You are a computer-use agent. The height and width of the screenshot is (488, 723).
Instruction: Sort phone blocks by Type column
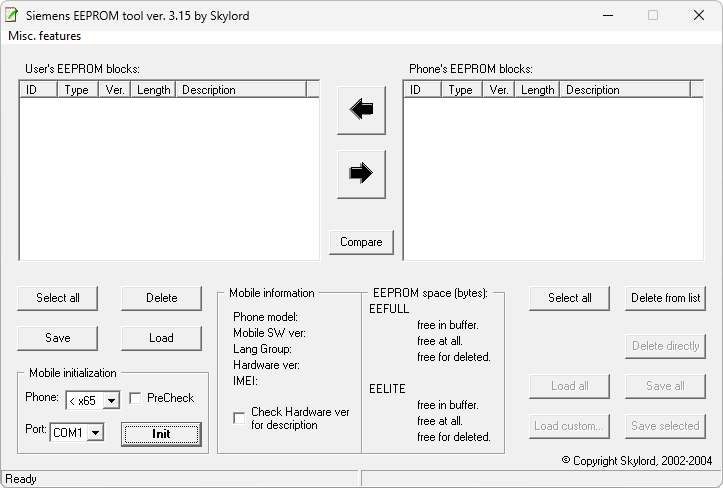coord(462,89)
